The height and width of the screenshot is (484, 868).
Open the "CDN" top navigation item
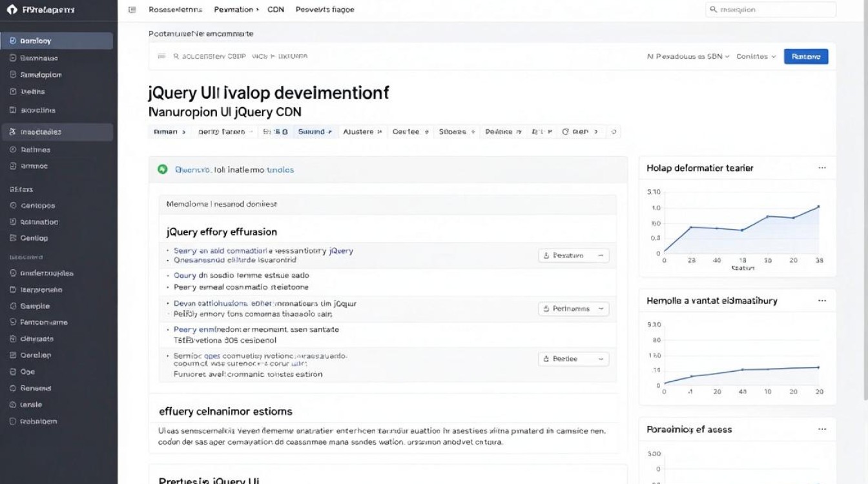click(x=276, y=10)
